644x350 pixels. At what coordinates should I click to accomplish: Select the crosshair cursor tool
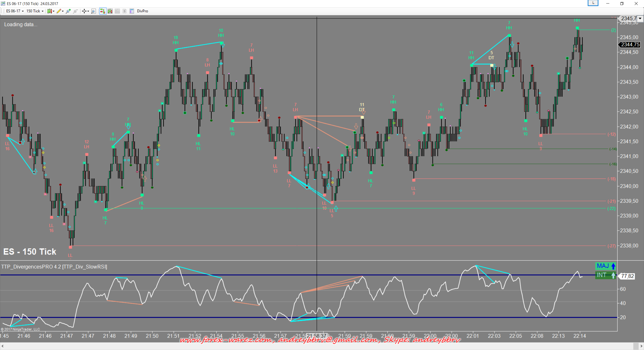point(84,11)
